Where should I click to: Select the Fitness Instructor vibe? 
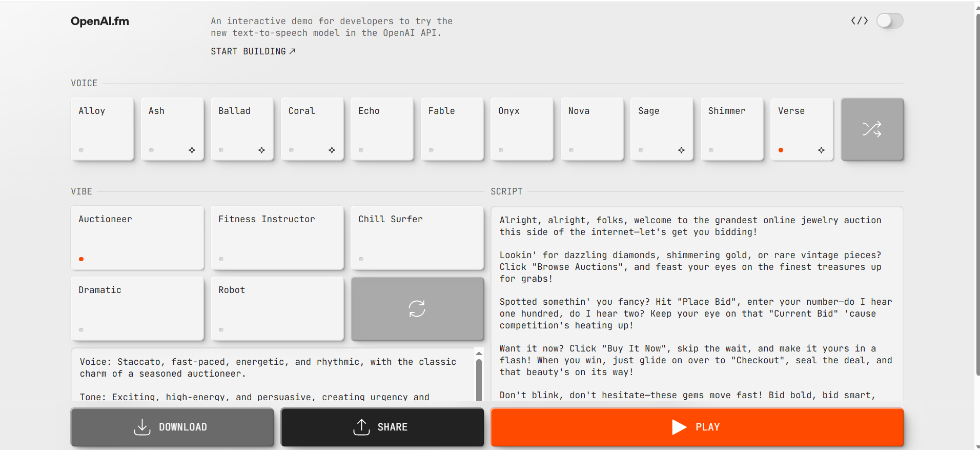pos(277,238)
